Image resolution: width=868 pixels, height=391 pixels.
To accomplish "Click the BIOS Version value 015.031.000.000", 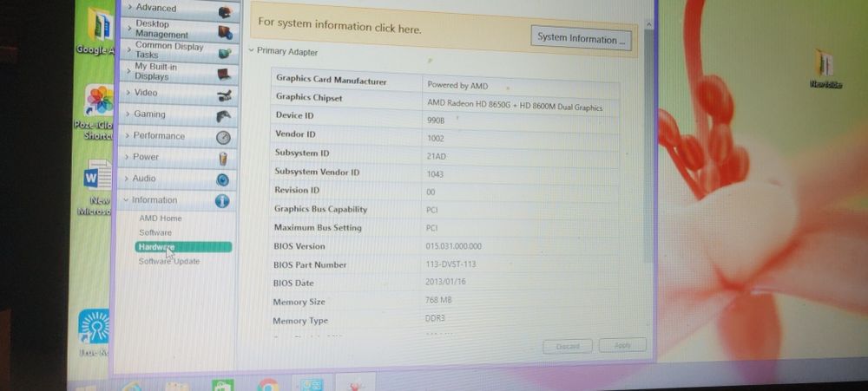I will pyautogui.click(x=453, y=246).
